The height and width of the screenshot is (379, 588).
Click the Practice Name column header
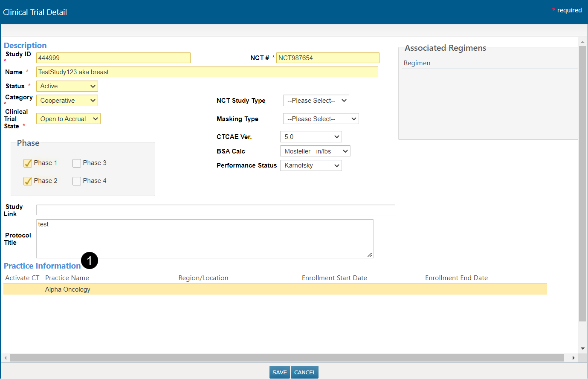coord(67,278)
